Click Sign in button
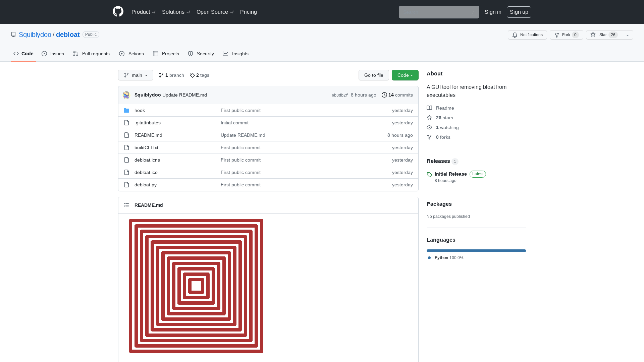This screenshot has height=362, width=644. tap(493, 12)
